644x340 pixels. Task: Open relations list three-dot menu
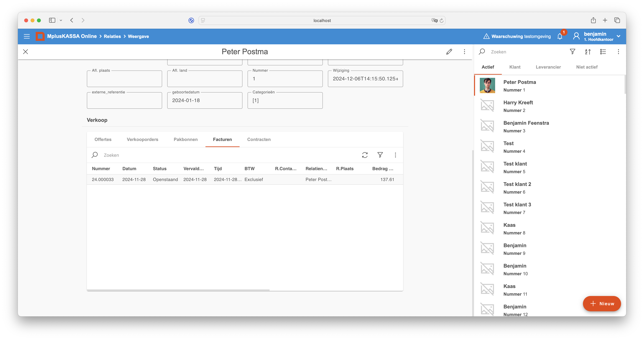(x=618, y=52)
